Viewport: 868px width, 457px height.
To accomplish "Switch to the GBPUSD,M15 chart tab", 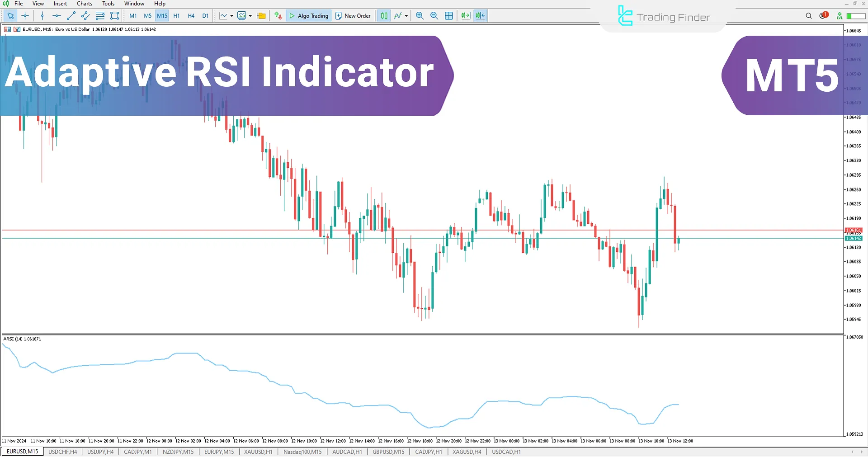I will tap(388, 452).
